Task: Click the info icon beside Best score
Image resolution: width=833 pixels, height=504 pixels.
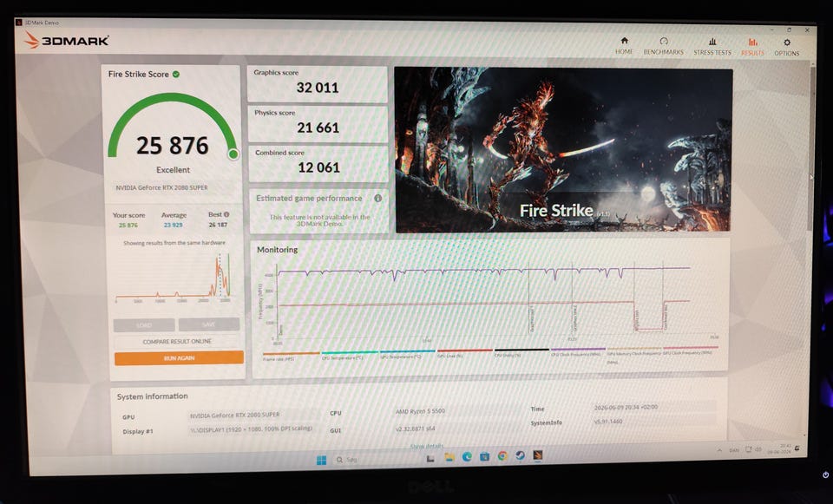Action: pos(226,214)
